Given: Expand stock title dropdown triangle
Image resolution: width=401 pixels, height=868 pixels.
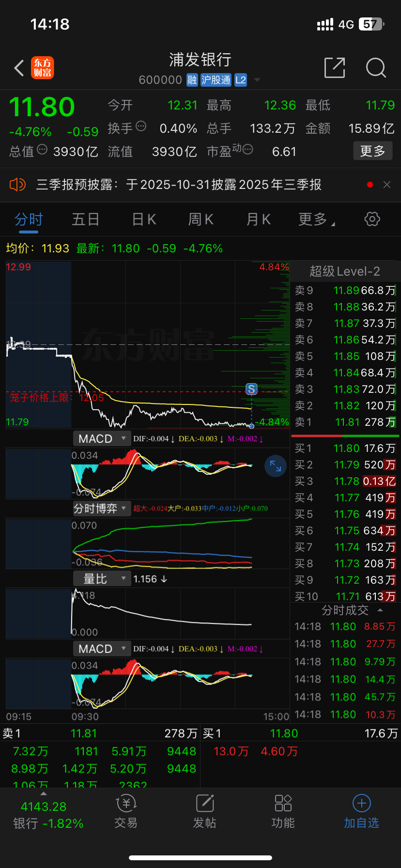Looking at the screenshot, I should coord(257,80).
